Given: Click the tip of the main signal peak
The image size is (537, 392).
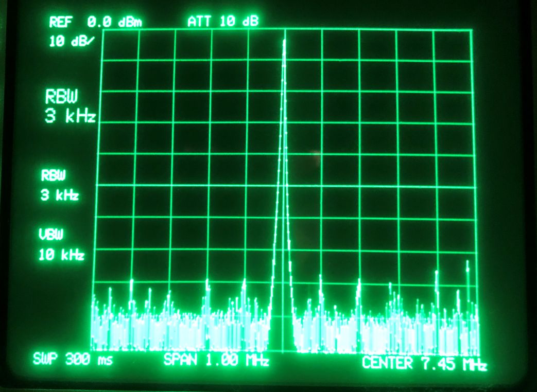Looking at the screenshot, I should pyautogui.click(x=284, y=41).
